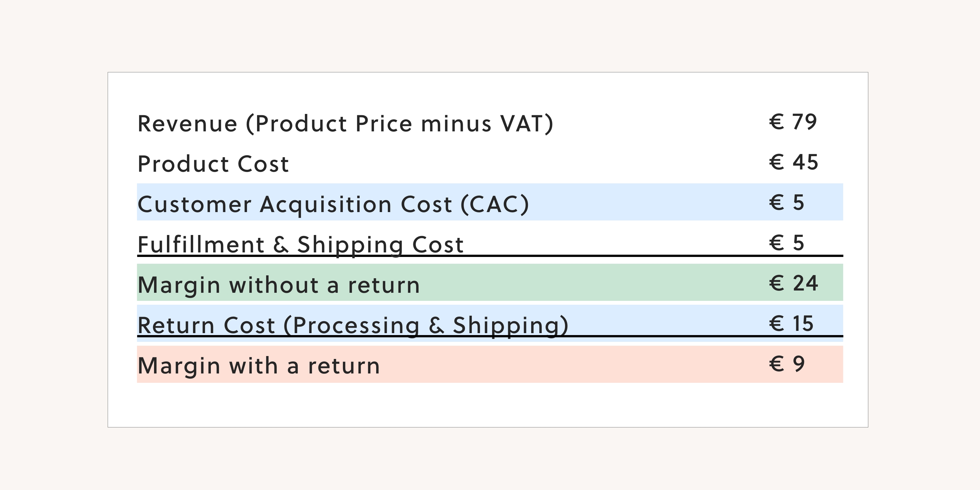This screenshot has height=490, width=980.
Task: Click the 'Product Cost' label
Action: pyautogui.click(x=213, y=164)
